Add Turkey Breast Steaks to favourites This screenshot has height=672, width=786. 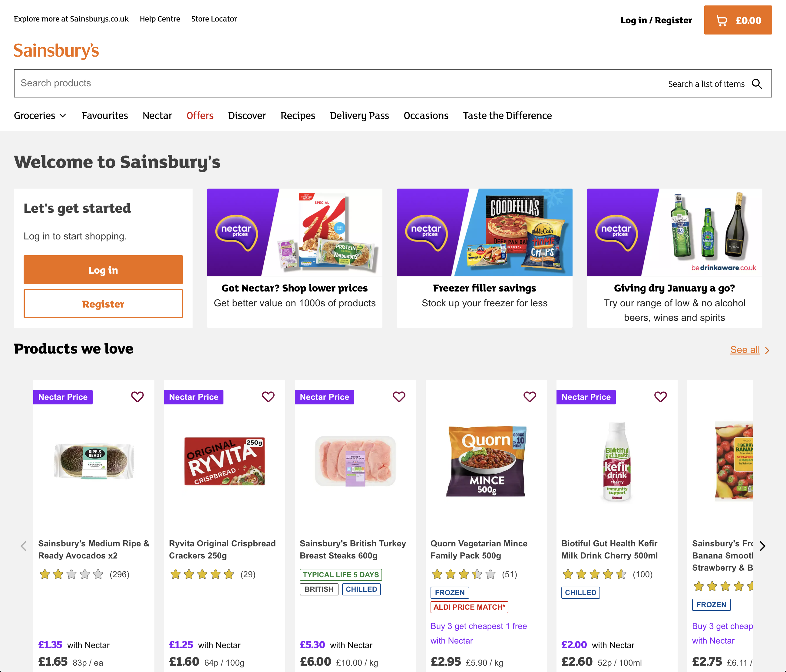point(399,397)
